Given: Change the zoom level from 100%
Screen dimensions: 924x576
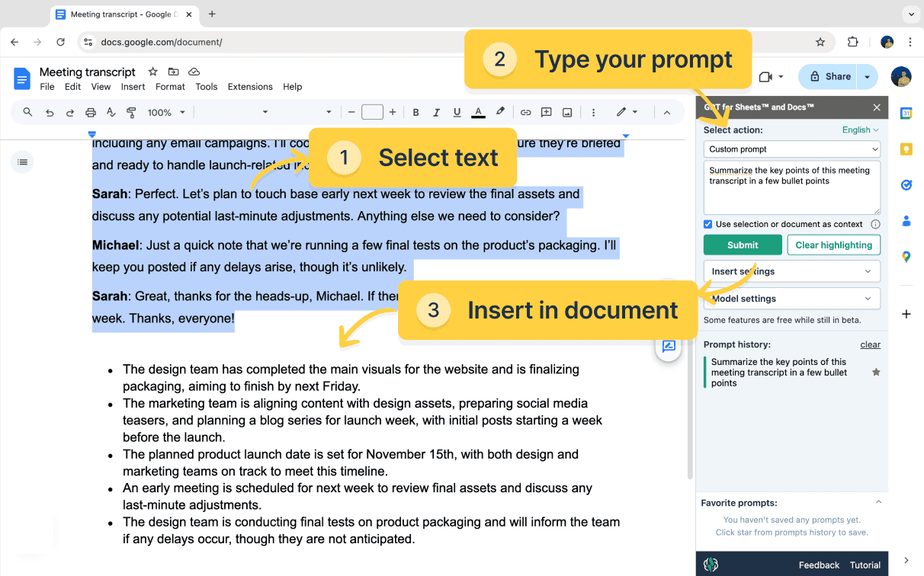Looking at the screenshot, I should [x=164, y=112].
